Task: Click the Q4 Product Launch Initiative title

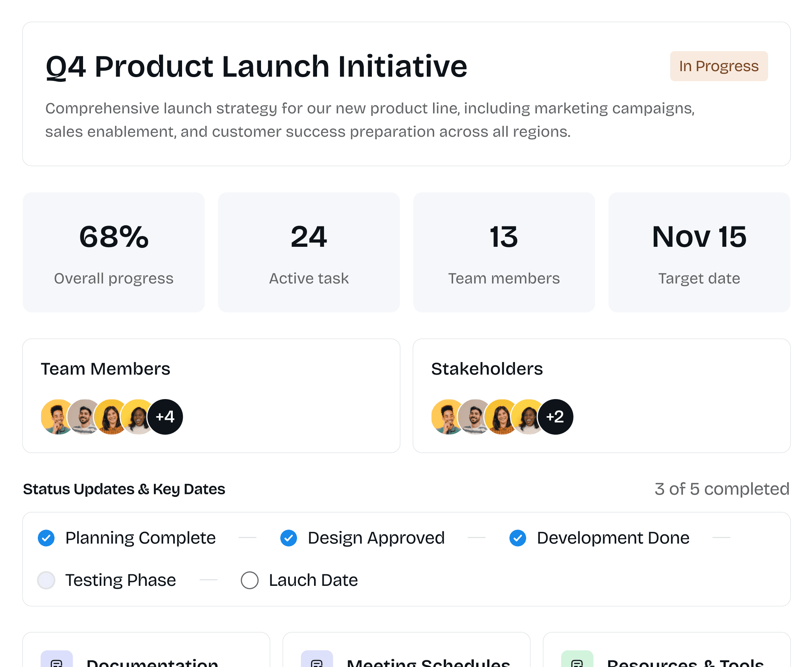Action: (257, 66)
